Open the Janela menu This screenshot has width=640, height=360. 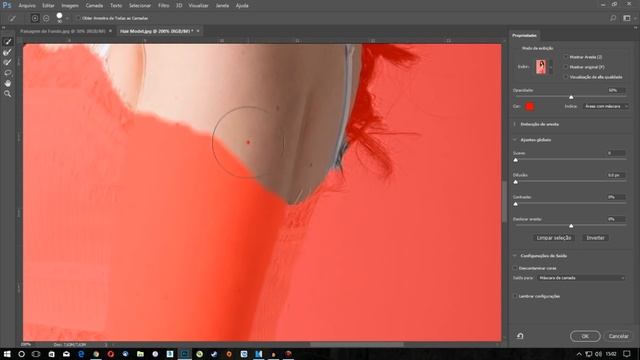coord(222,6)
